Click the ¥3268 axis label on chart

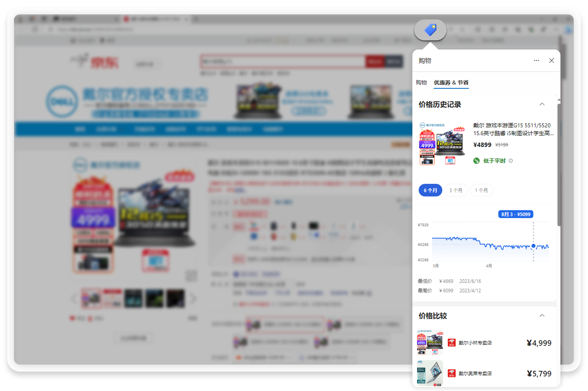click(423, 260)
